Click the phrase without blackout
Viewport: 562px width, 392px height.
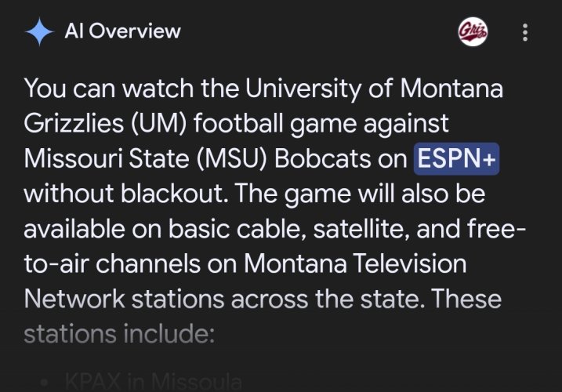pos(126,194)
